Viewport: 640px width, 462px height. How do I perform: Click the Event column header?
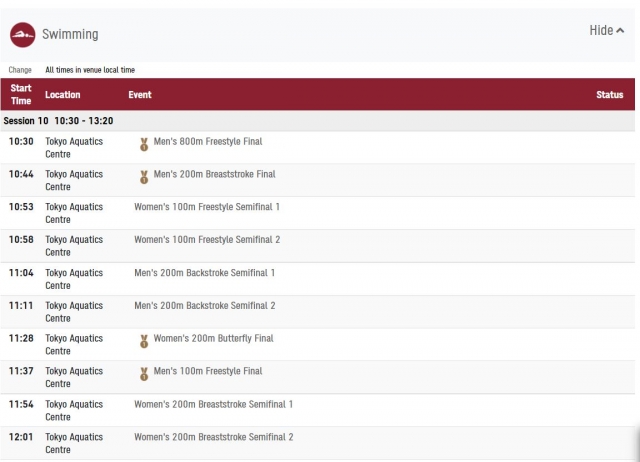coord(140,95)
